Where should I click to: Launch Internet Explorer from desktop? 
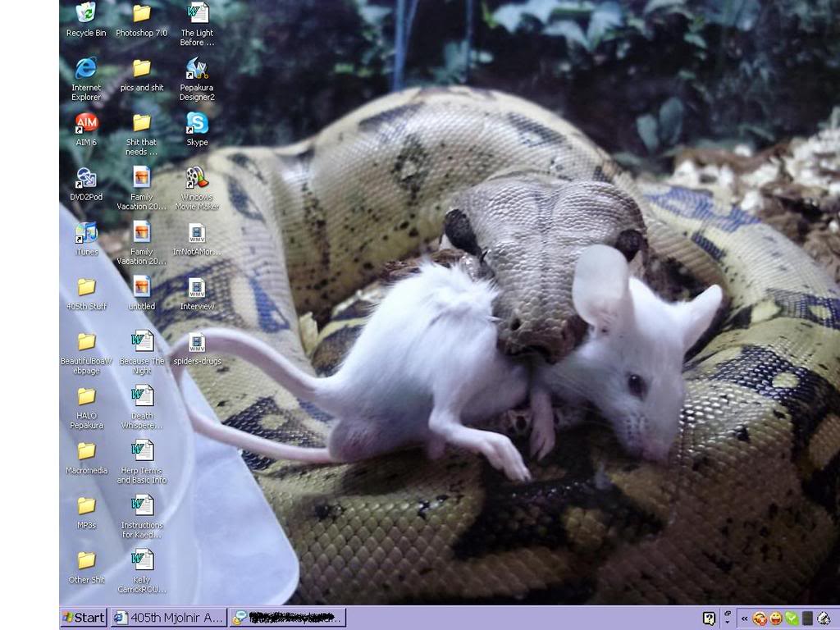tap(85, 79)
